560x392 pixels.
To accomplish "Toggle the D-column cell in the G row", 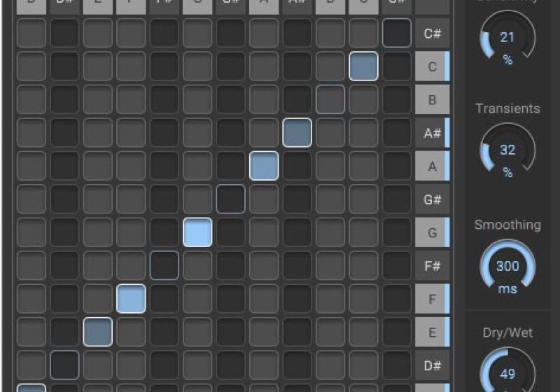I will tap(31, 232).
